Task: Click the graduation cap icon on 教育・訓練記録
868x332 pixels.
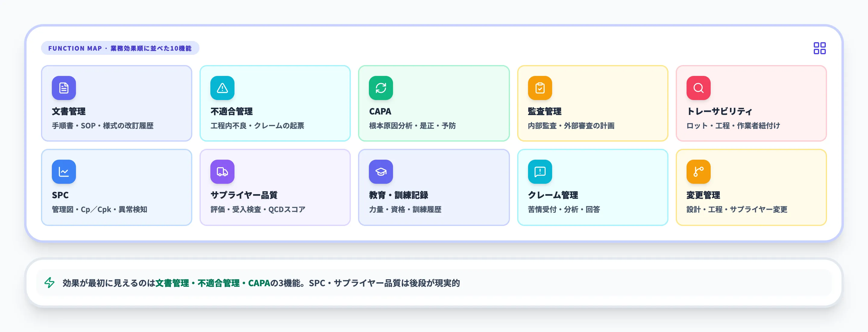Action: 380,171
